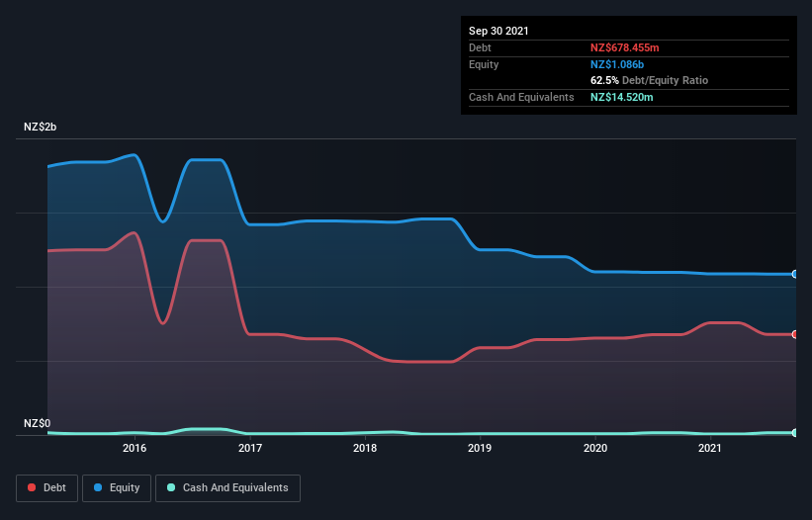
Task: Toggle the Equity series legend button
Action: tap(117, 488)
